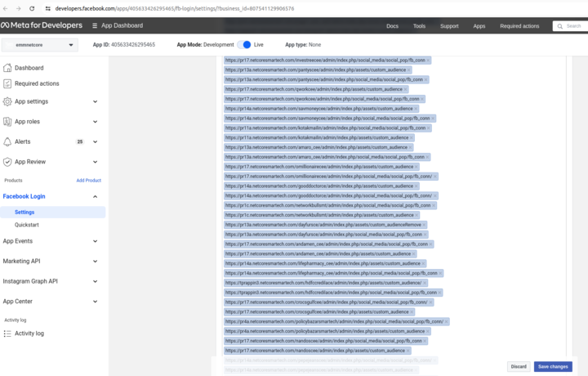Click the browser forward arrow
This screenshot has width=588, height=376.
click(18, 8)
